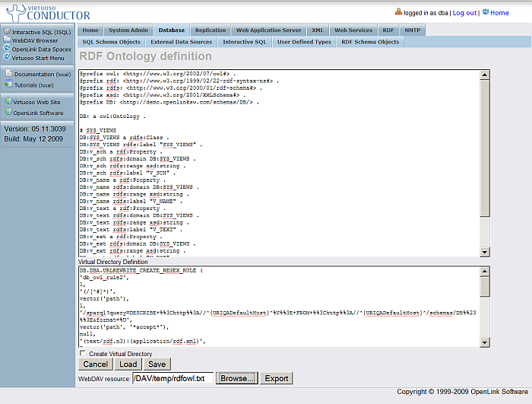Open the Virtuoso Start Menu link
The image size is (532, 404).
(x=38, y=58)
